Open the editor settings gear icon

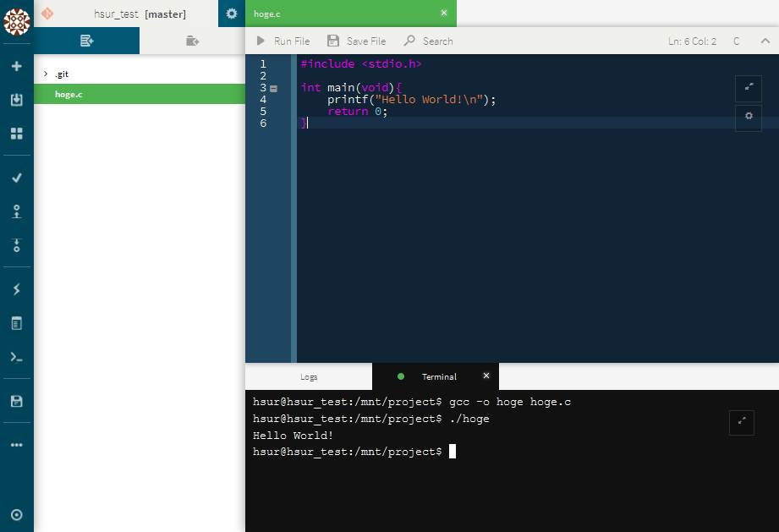pos(748,118)
